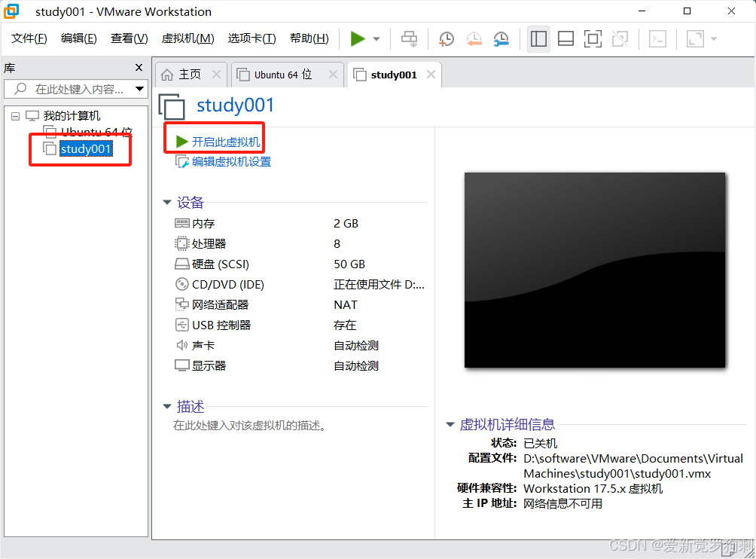Open the snapshot manager icon
The image size is (756, 559).
[x=501, y=38]
